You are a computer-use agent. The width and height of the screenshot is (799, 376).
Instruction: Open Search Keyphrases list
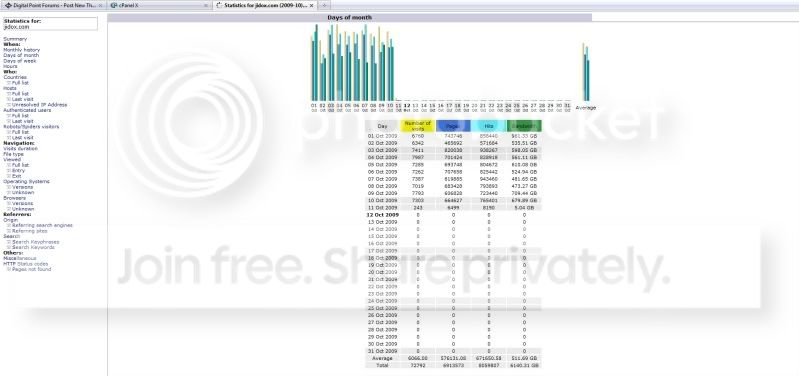click(35, 241)
